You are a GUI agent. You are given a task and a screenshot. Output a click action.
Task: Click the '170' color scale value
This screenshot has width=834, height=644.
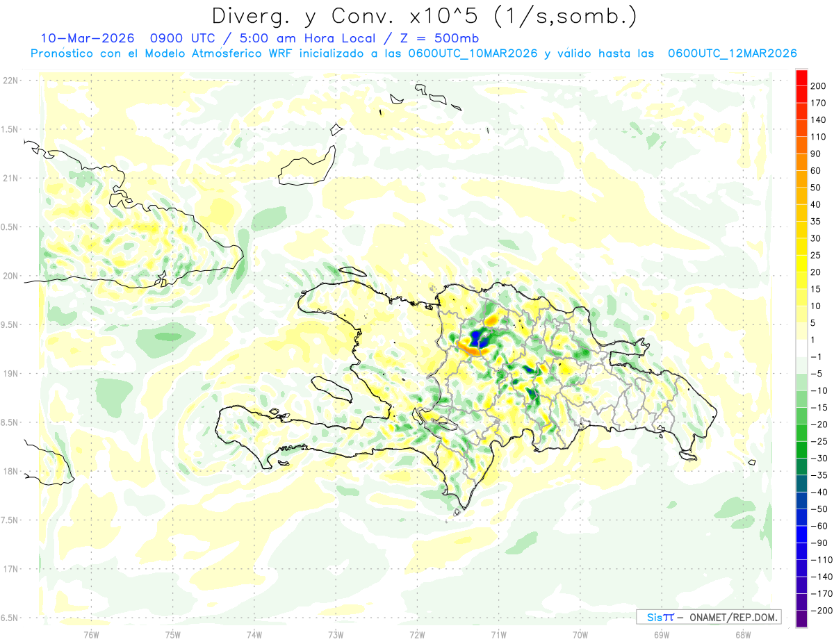tap(817, 103)
